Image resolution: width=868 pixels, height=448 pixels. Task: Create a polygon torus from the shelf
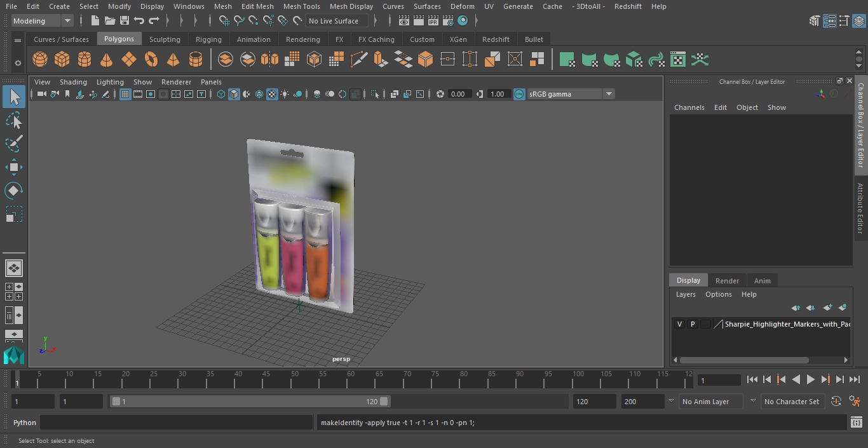[151, 60]
